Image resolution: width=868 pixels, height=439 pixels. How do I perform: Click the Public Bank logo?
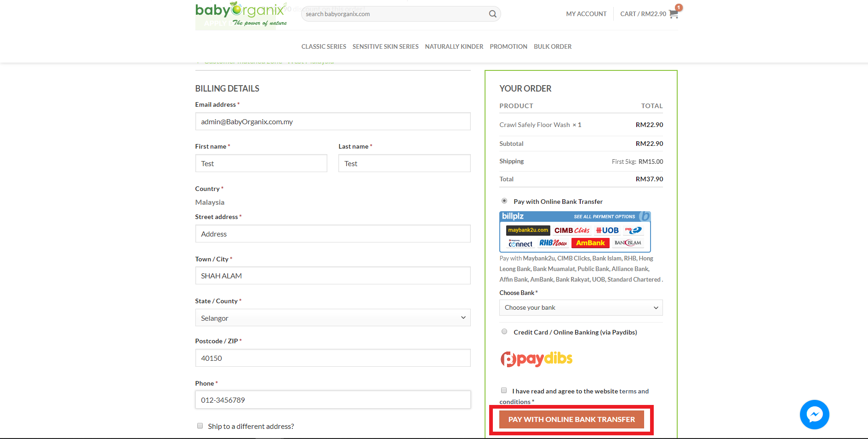click(x=633, y=230)
